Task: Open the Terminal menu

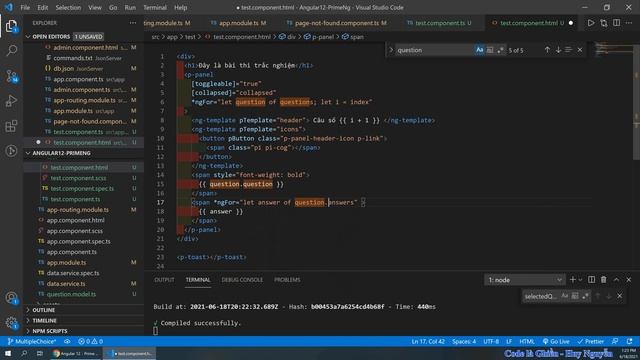Action: 155,7
